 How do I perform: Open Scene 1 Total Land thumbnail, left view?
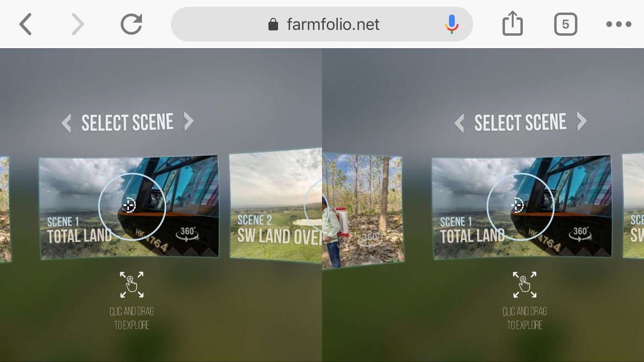(129, 207)
